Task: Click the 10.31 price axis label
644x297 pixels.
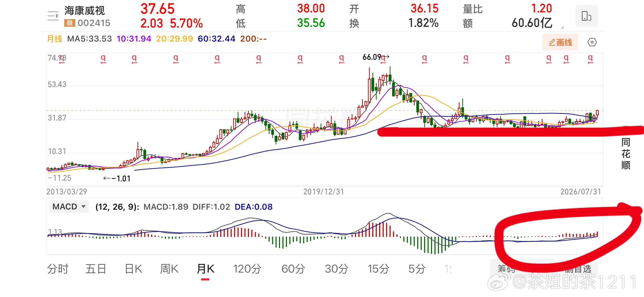Action: (57, 151)
